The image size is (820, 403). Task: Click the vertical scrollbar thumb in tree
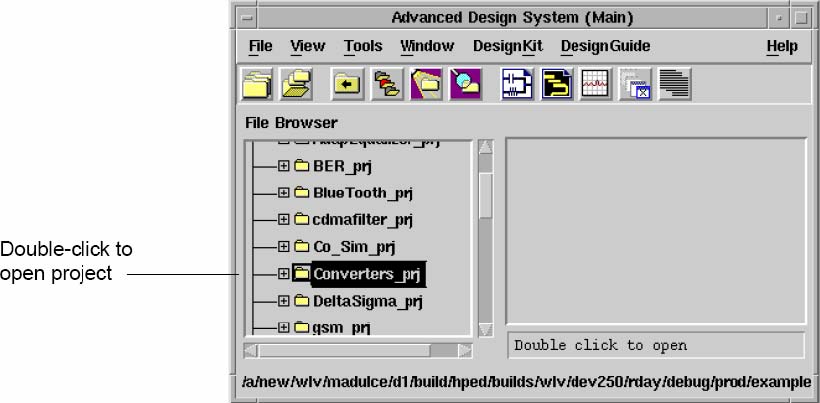click(x=486, y=195)
